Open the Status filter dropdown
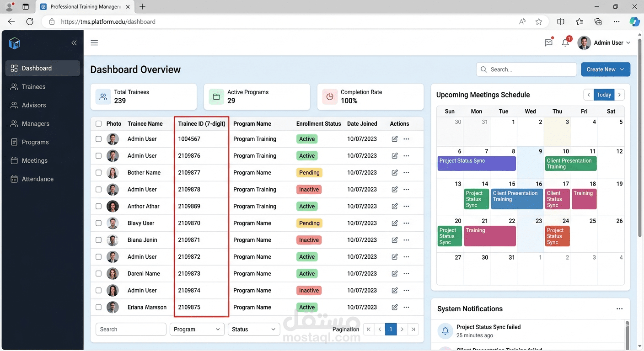Viewport: 644px width, 351px height. pos(254,329)
